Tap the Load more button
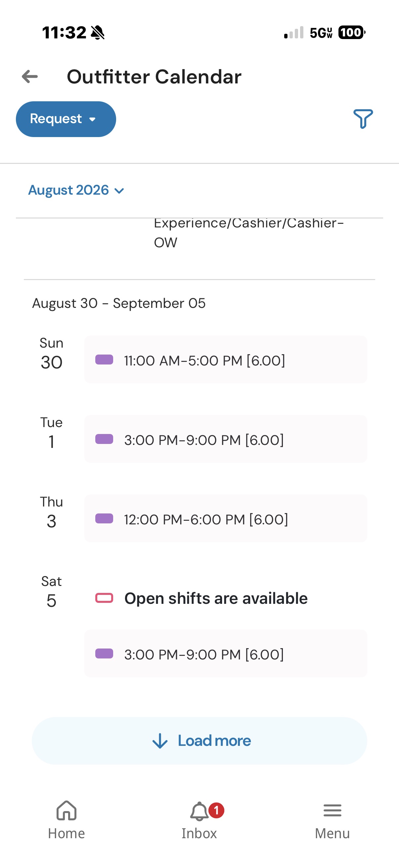Image resolution: width=399 pixels, height=868 pixels. pos(199,741)
